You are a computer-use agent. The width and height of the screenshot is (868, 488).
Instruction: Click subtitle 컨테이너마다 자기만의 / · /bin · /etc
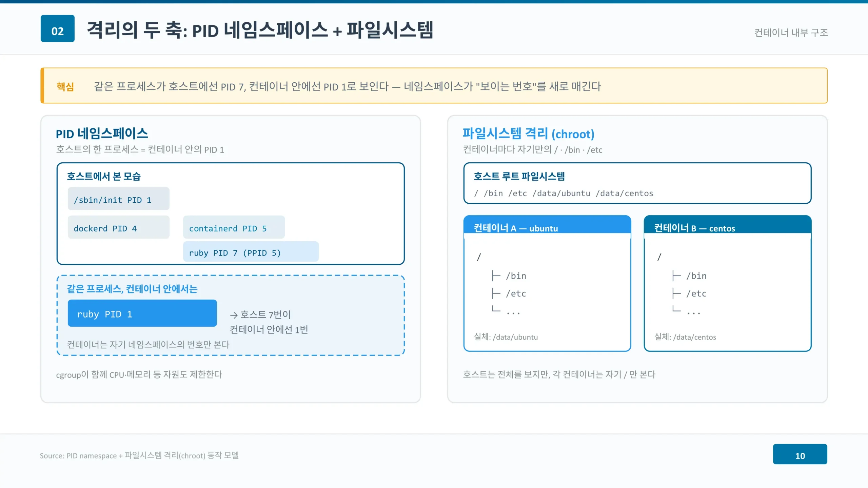533,149
